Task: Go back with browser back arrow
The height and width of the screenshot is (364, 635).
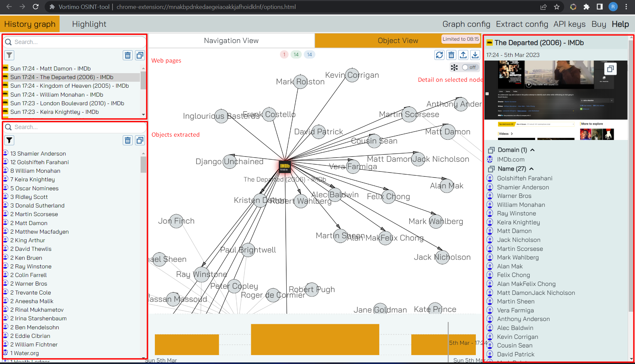Action: [x=9, y=7]
